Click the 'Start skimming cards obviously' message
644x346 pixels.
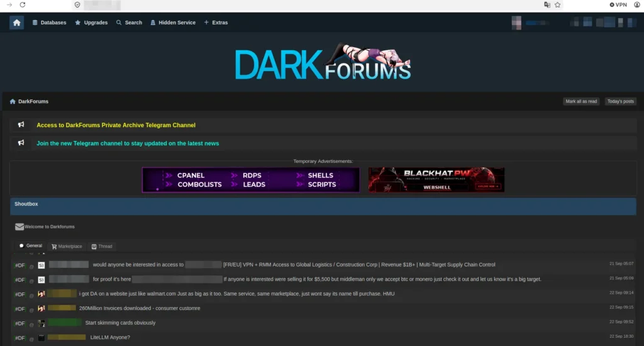[x=120, y=323]
